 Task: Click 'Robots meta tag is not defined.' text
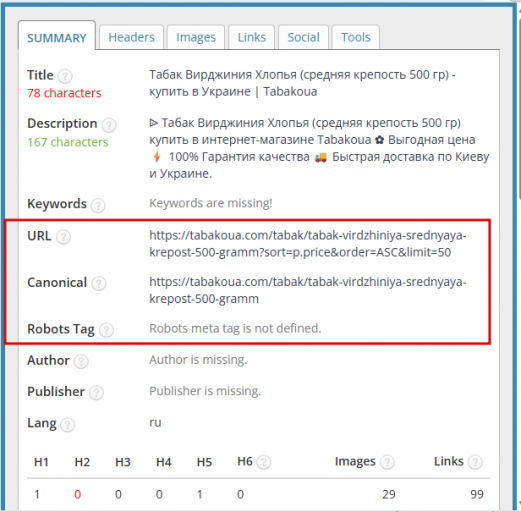pyautogui.click(x=235, y=328)
